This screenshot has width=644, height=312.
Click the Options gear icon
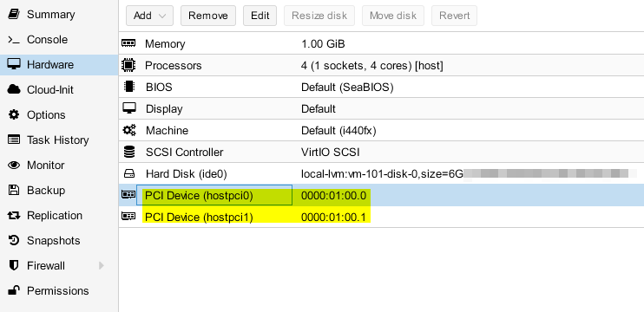(14, 114)
